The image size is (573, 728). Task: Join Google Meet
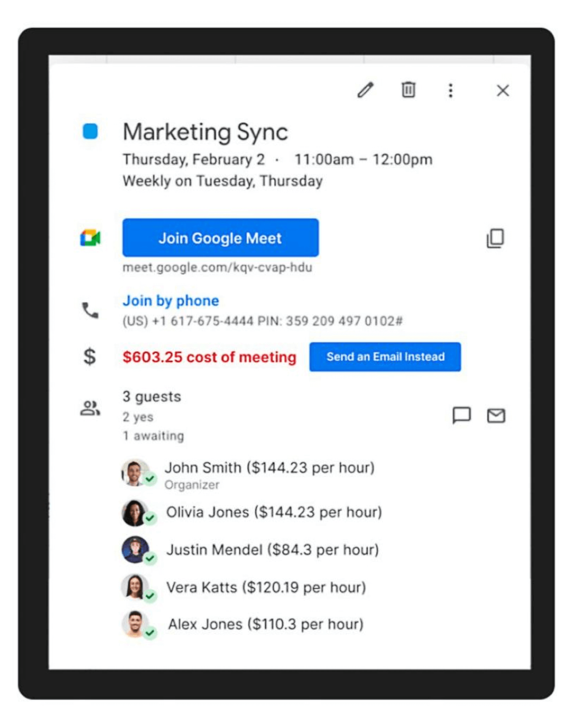[220, 237]
